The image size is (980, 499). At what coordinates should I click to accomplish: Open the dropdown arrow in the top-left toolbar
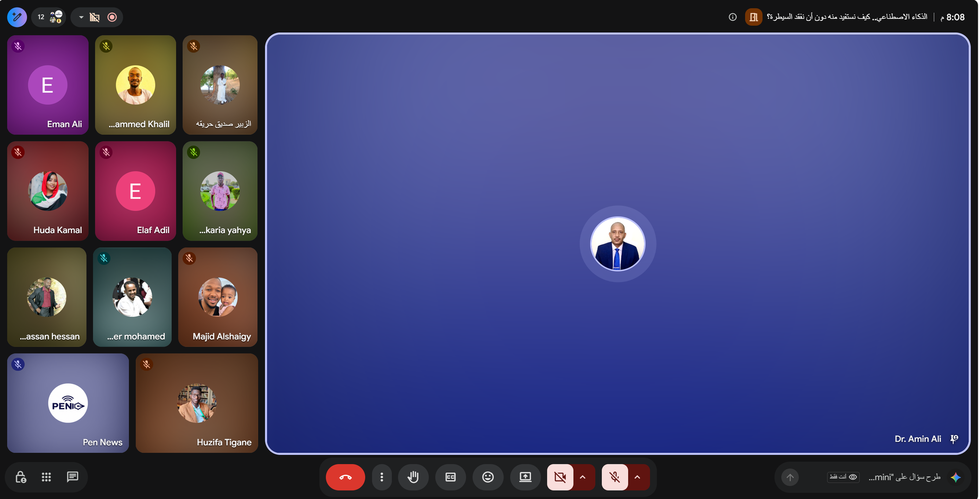[x=81, y=17]
